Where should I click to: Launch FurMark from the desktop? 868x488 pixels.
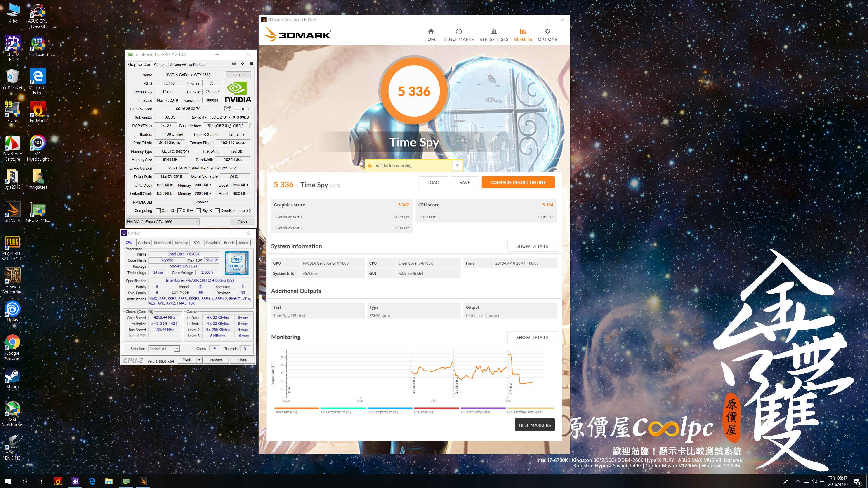(x=38, y=113)
